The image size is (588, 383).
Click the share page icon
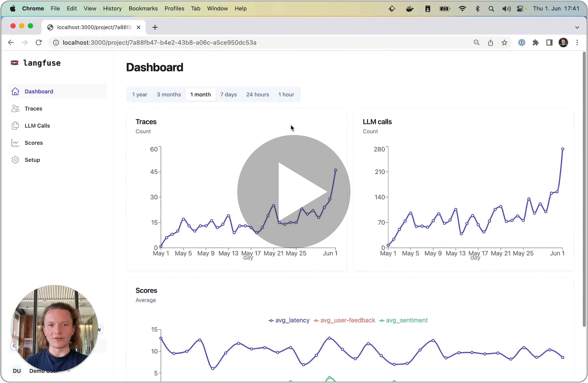490,43
